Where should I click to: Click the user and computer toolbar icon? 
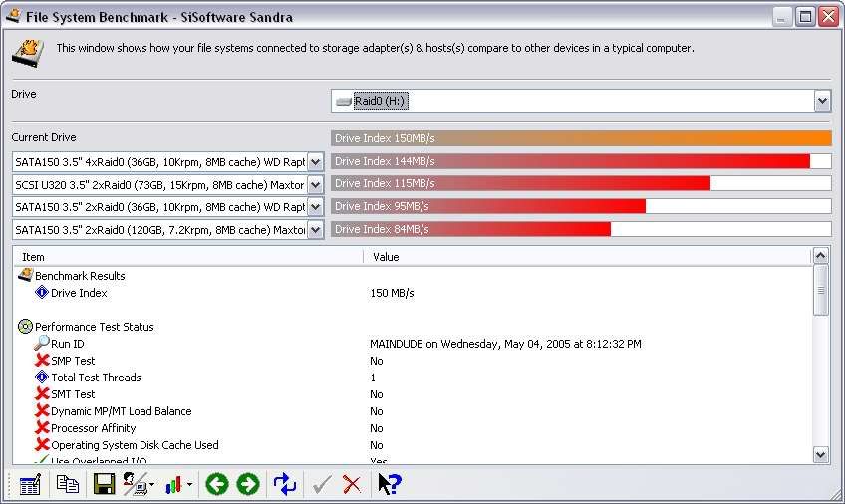tap(135, 484)
